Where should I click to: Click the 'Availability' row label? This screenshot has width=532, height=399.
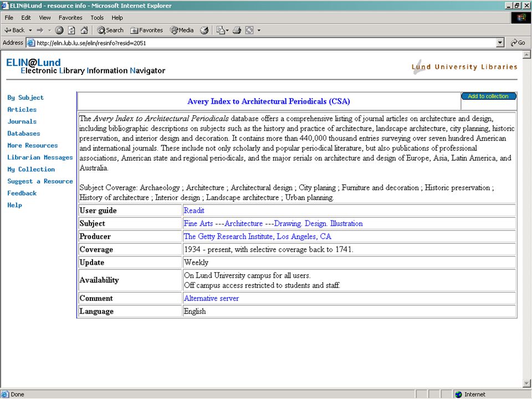coord(99,280)
